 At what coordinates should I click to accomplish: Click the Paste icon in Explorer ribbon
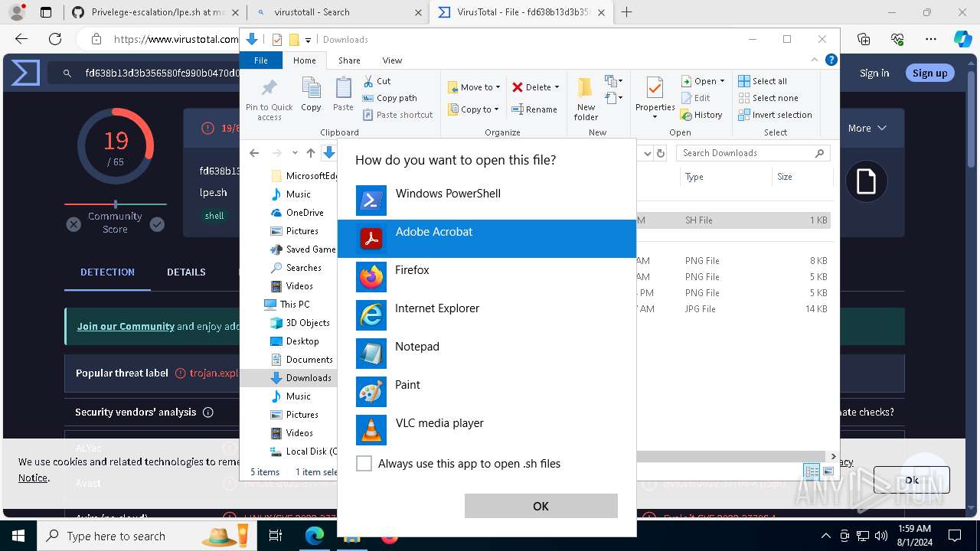point(343,94)
